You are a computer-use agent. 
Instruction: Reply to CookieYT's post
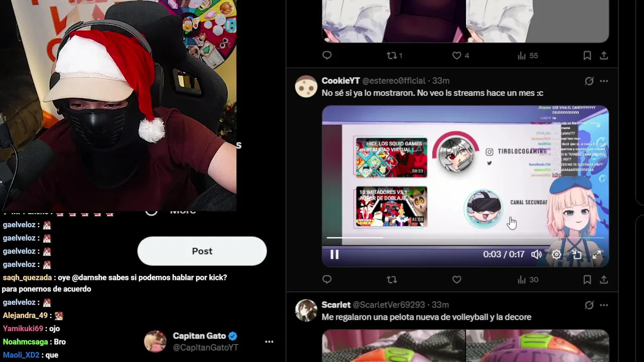point(327,280)
